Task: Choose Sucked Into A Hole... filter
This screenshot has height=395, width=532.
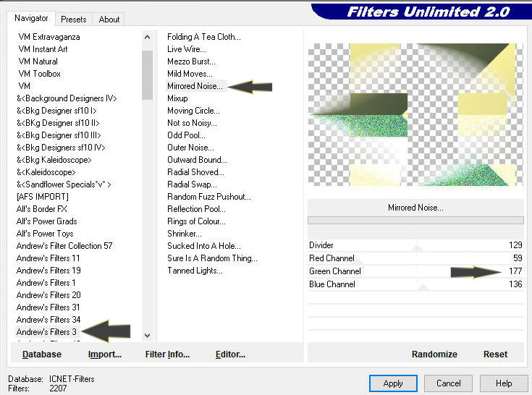Action: coord(204,246)
